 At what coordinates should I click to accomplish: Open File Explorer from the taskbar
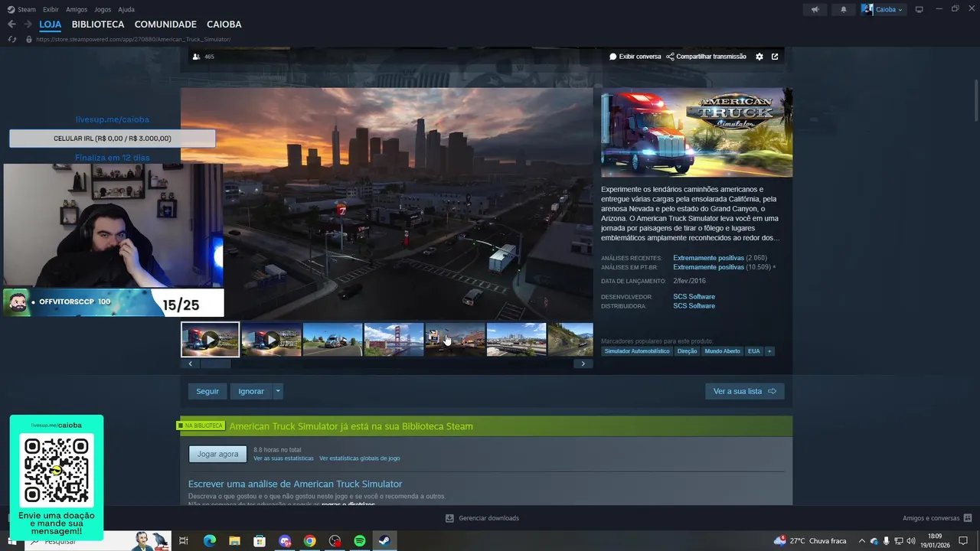[234, 541]
